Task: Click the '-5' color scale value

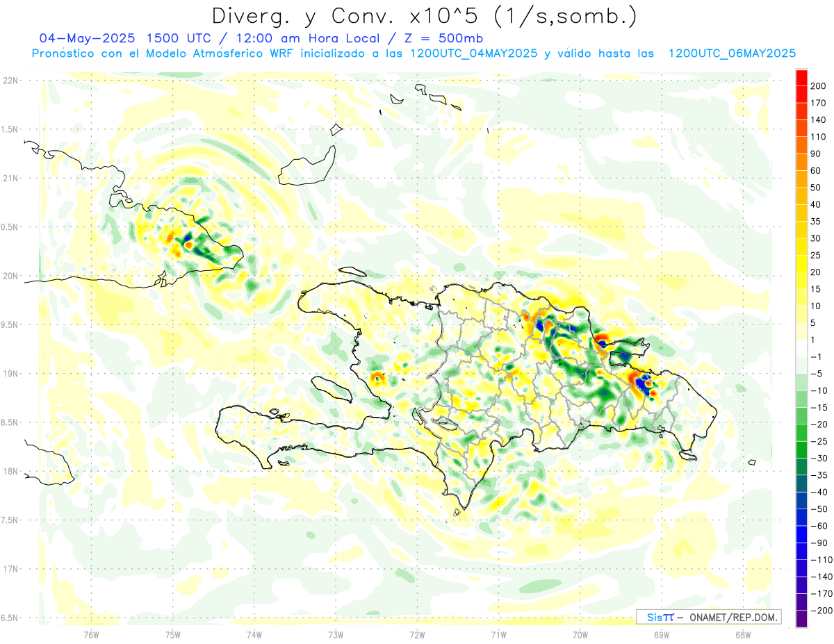Action: (816, 374)
